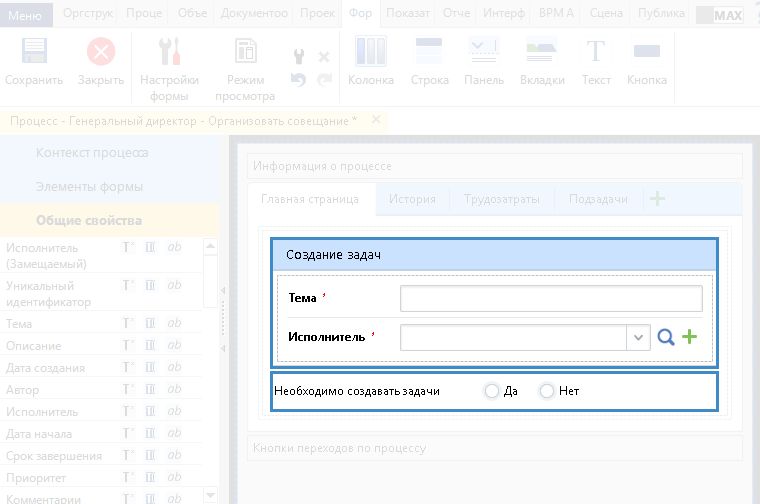This screenshot has height=504, width=760.
Task: Add a new form tab with plus
Action: point(657,199)
